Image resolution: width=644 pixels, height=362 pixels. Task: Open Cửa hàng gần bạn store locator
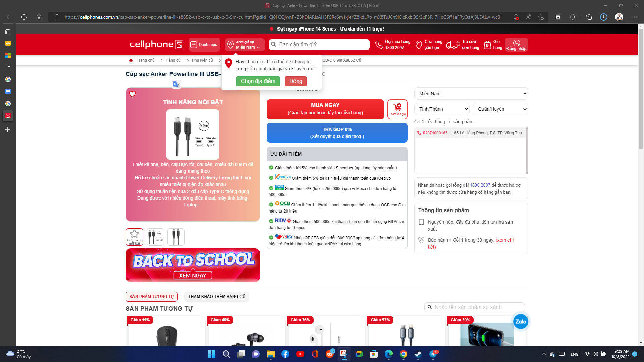pyautogui.click(x=429, y=45)
